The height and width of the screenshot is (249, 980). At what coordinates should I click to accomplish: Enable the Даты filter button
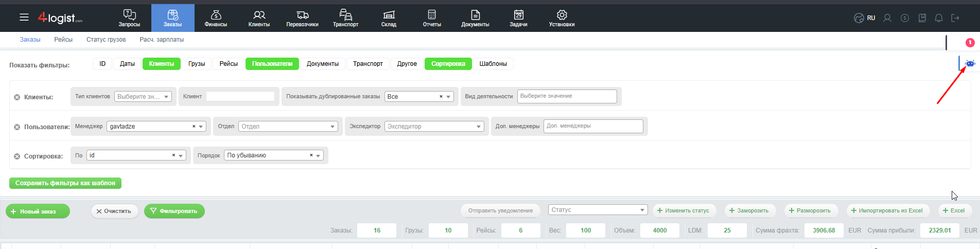(127, 64)
